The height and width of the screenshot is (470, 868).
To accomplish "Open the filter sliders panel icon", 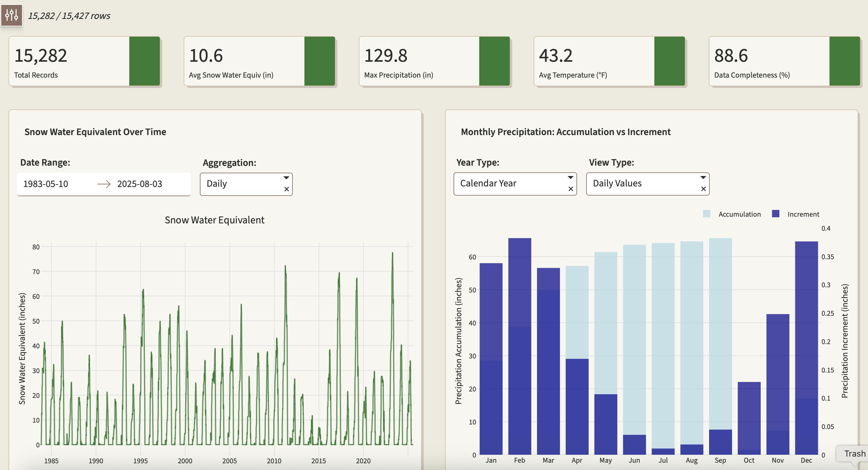I will (12, 15).
